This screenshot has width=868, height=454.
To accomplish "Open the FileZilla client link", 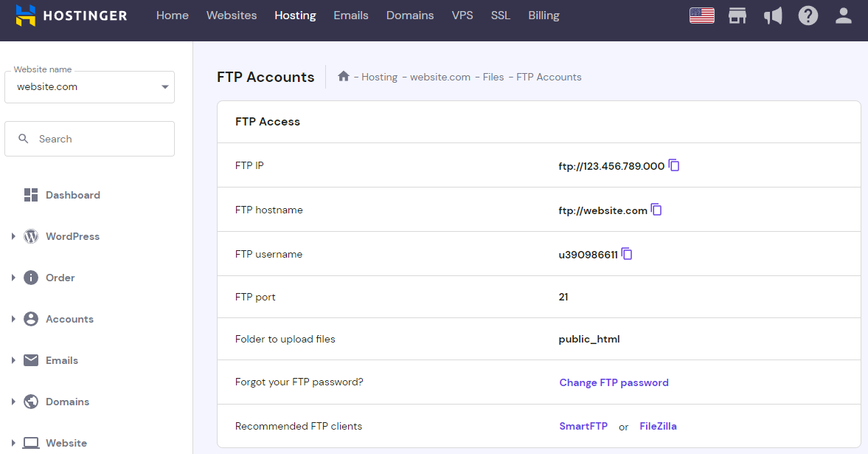I will tap(658, 426).
